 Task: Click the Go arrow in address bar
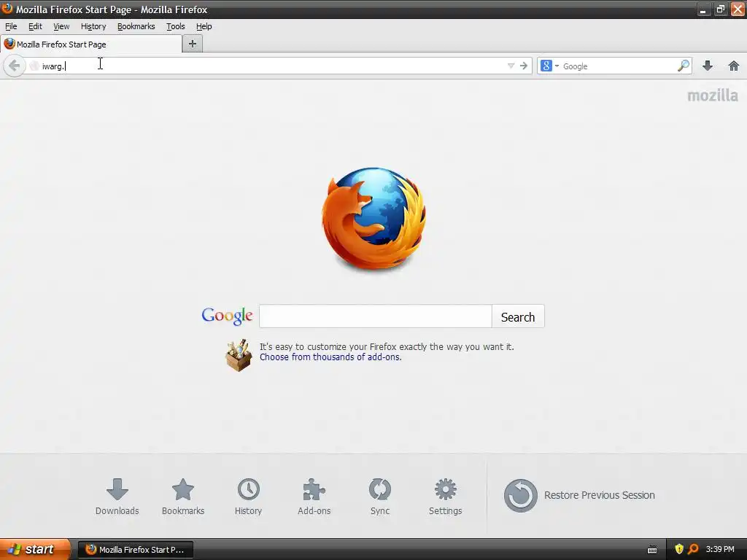point(524,66)
